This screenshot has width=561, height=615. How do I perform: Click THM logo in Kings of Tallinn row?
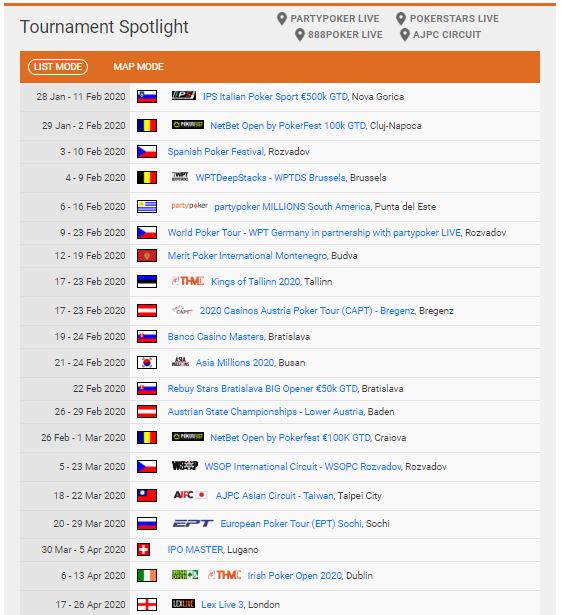tap(188, 281)
